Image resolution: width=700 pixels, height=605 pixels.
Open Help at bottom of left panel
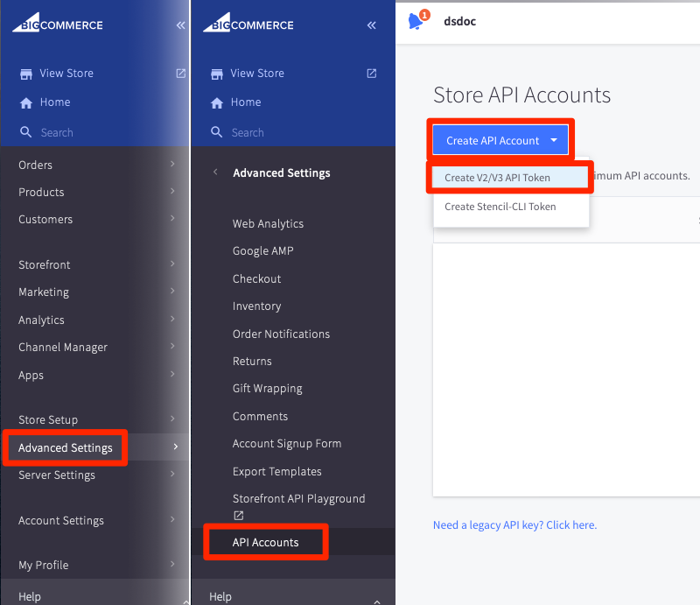[30, 596]
